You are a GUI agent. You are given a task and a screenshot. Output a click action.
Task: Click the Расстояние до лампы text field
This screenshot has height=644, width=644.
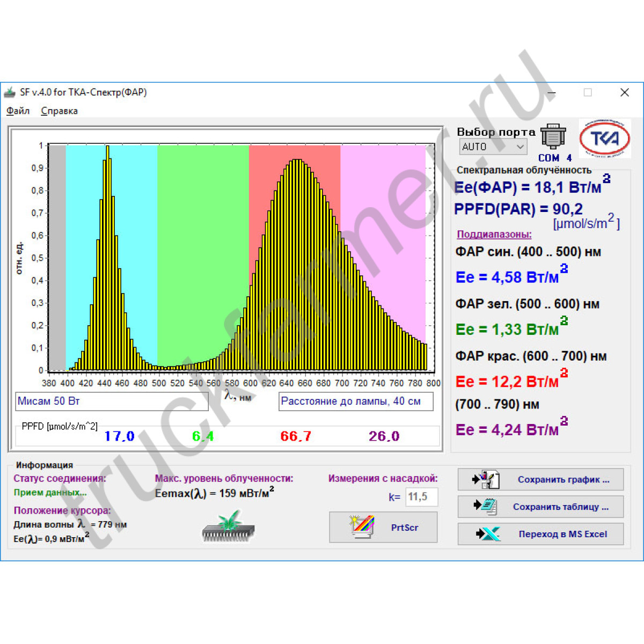pyautogui.click(x=355, y=401)
